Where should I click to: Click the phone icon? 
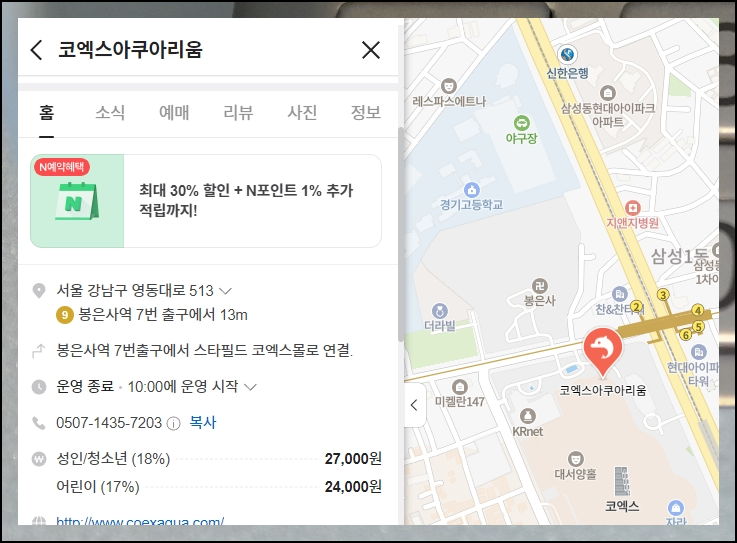[x=39, y=423]
